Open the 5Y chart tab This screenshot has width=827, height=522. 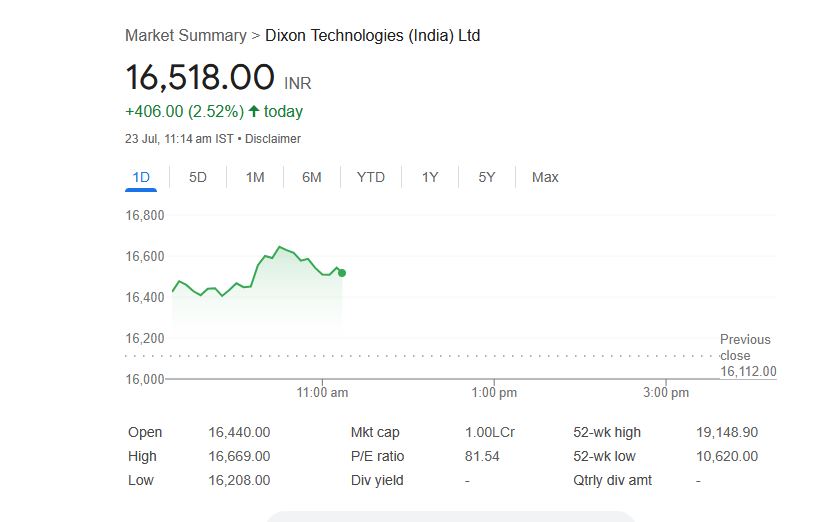coord(487,178)
